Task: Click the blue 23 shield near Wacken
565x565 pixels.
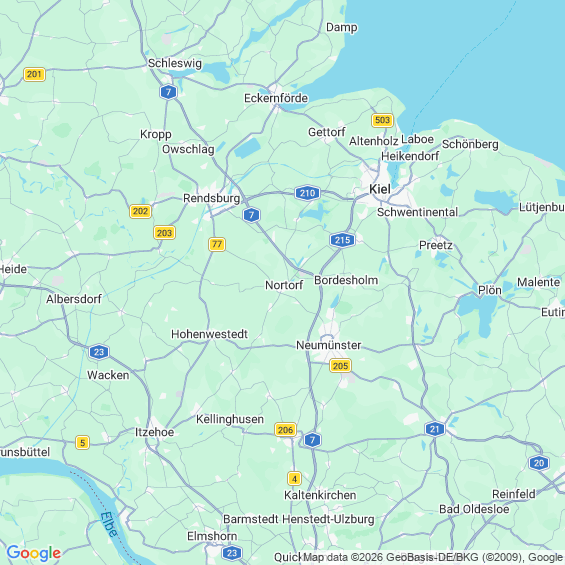Action: coord(99,352)
